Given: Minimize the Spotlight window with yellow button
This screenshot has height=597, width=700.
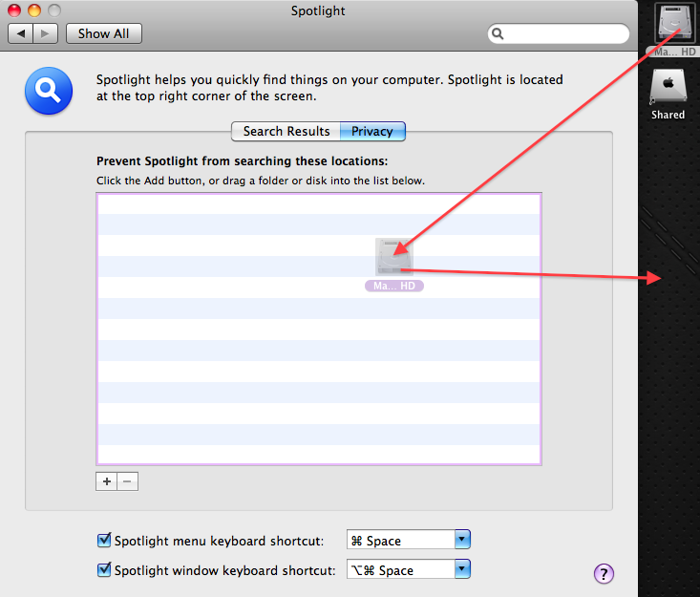Looking at the screenshot, I should 34,10.
